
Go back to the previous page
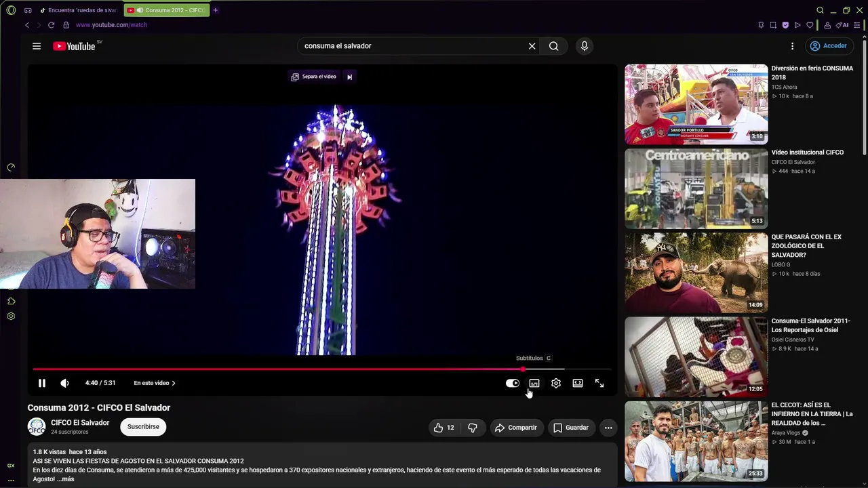coord(27,25)
